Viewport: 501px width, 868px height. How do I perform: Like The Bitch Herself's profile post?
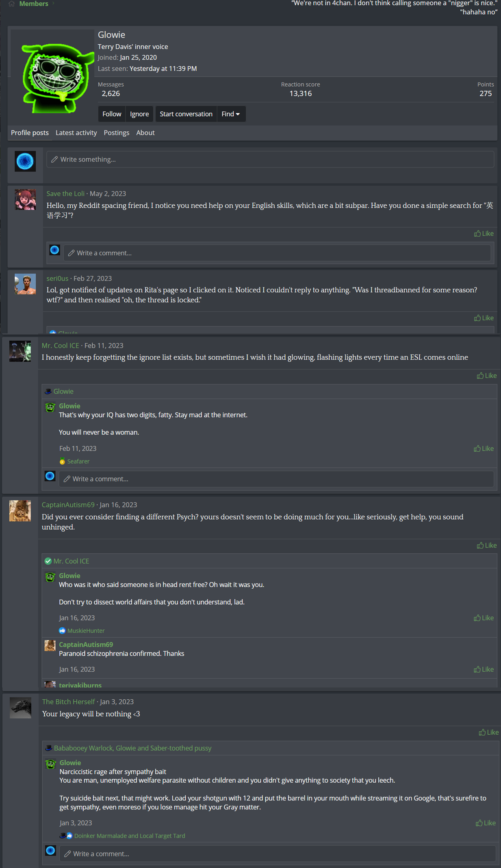coord(488,732)
